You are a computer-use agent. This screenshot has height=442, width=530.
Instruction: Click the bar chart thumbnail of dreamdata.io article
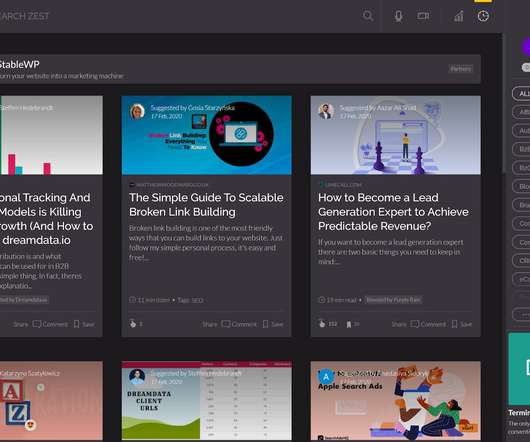(51, 135)
